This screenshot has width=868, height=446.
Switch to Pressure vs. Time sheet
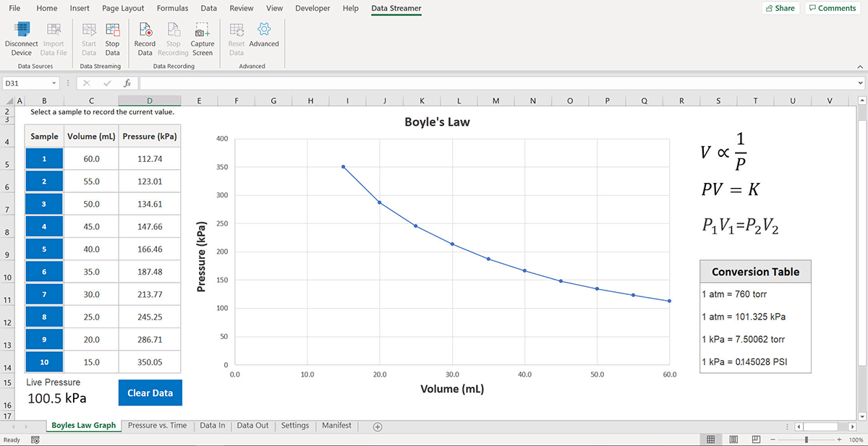(157, 426)
